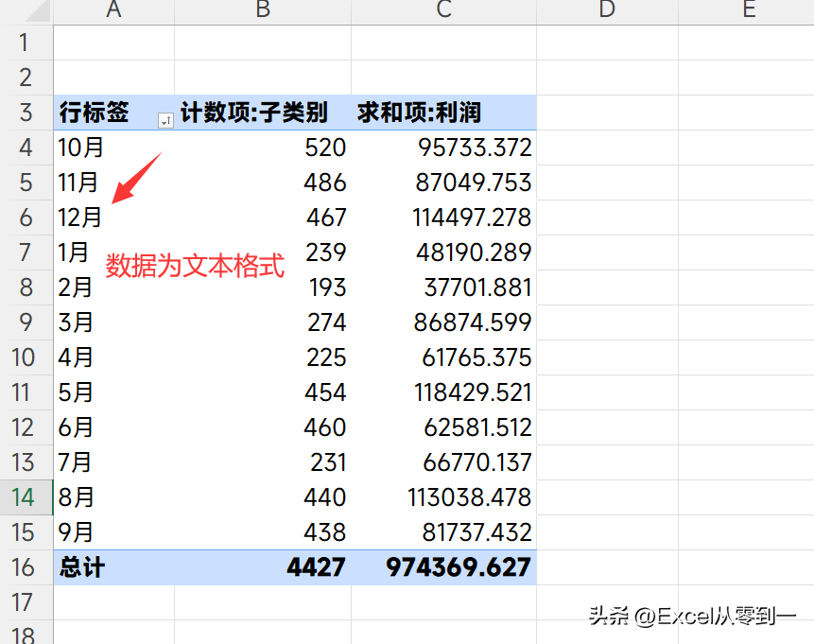Click the count cell showing 274

point(263,322)
